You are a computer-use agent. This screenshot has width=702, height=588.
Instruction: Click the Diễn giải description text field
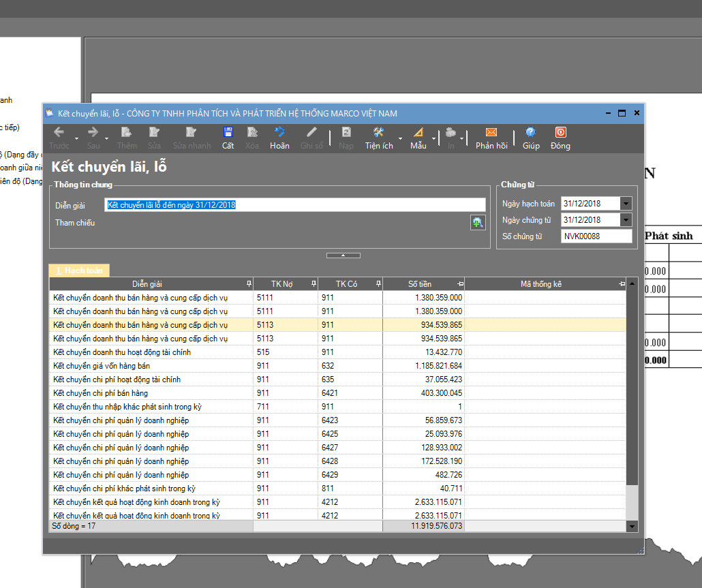click(x=294, y=204)
